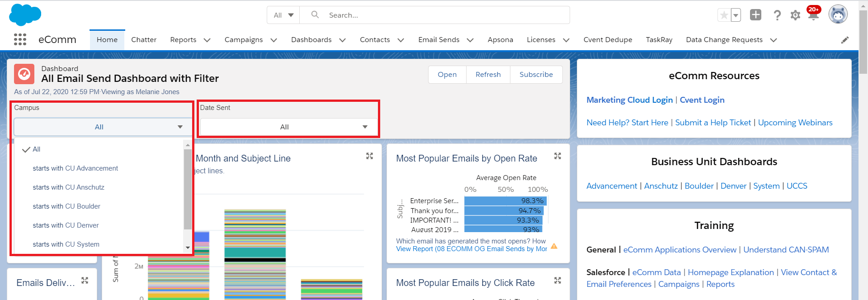Open the Anschutz business unit dashboard
Viewport: 868px width, 300px height.
(661, 186)
